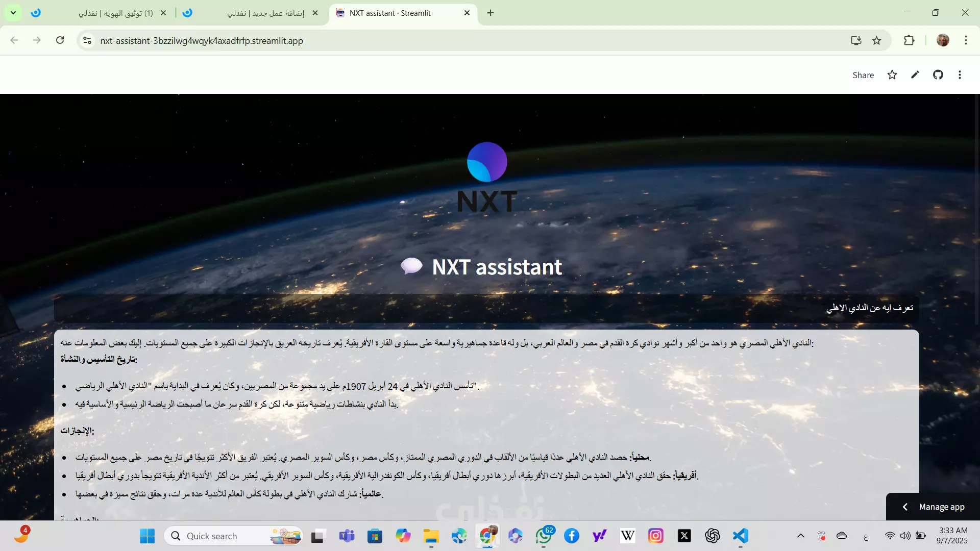This screenshot has height=551, width=980.
Task: Open OneDrive cloud tray icon
Action: coord(842,536)
